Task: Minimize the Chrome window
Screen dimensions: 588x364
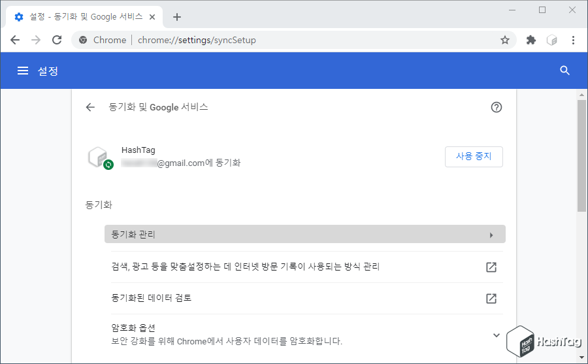Action: (x=512, y=10)
